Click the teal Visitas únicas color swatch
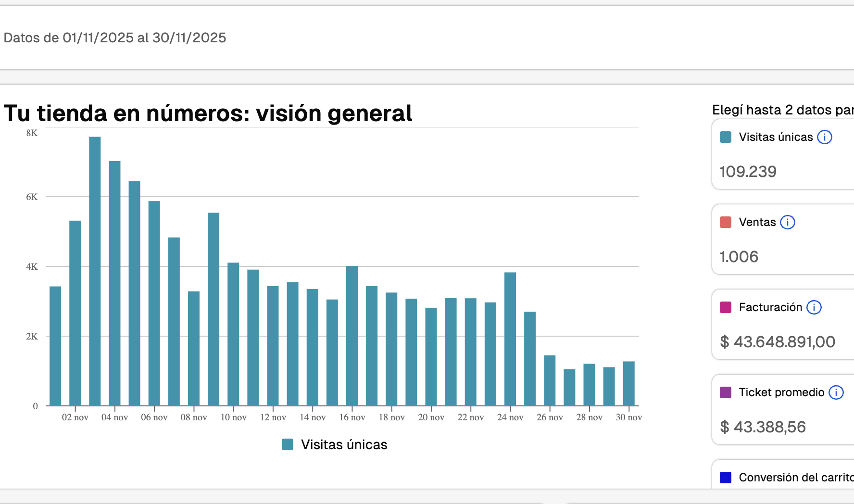 tap(726, 137)
